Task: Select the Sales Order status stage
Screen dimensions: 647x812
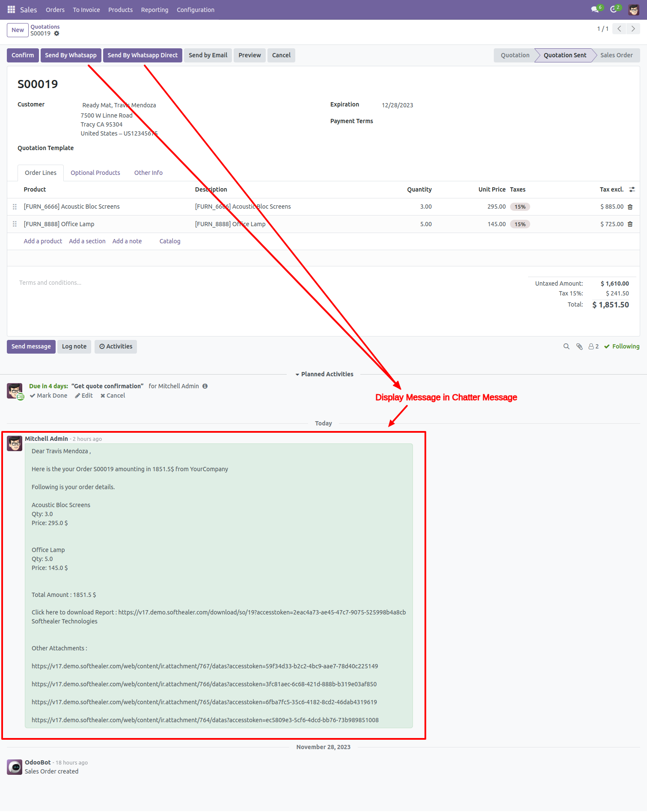Action: tap(616, 55)
